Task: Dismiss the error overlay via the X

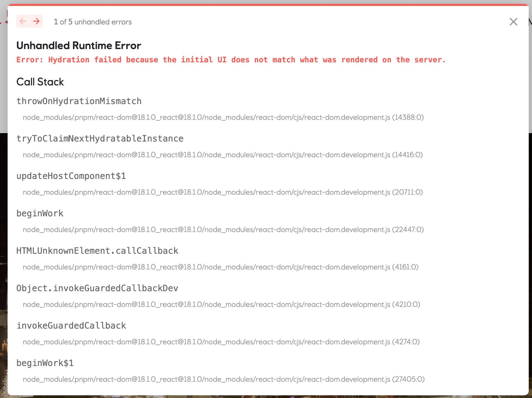Action: tap(513, 22)
